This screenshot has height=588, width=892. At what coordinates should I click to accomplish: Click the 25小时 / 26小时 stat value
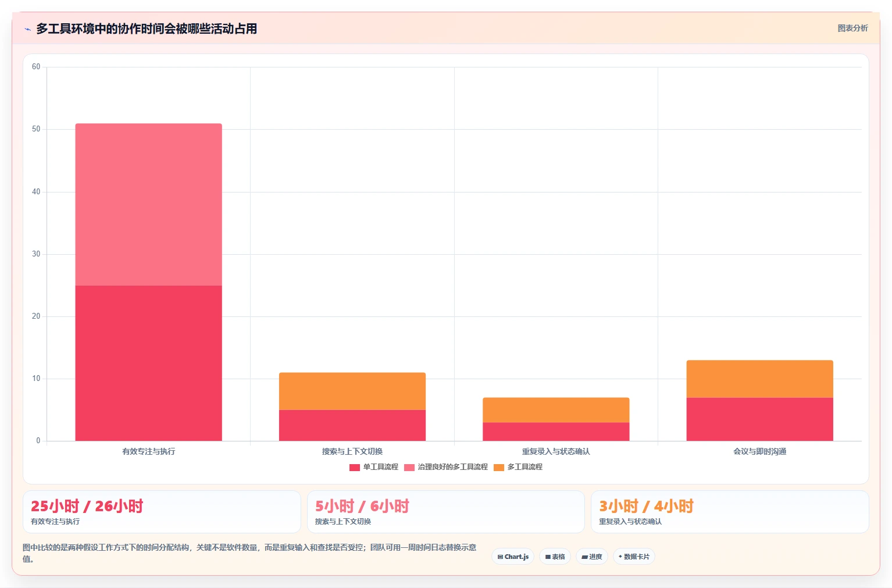[87, 506]
